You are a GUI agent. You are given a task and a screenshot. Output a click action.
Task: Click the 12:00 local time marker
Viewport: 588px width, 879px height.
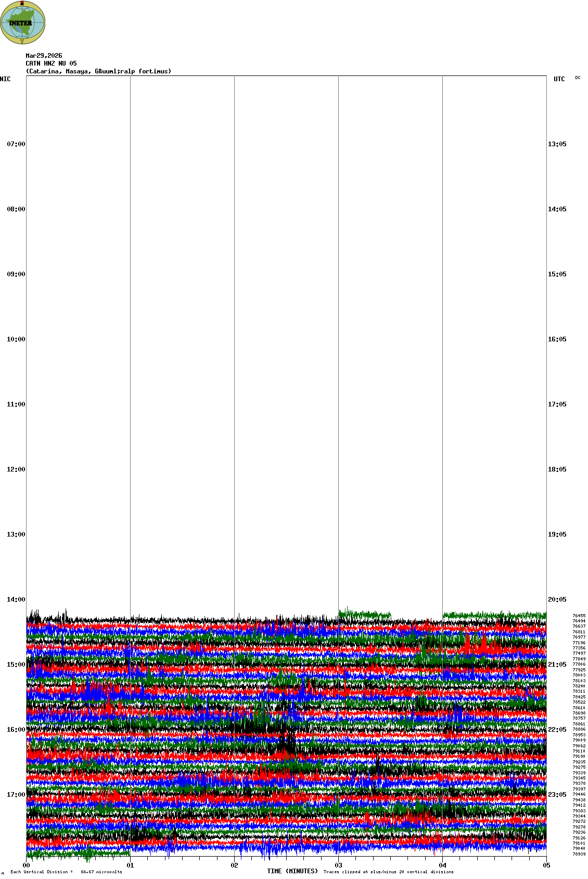coord(16,469)
